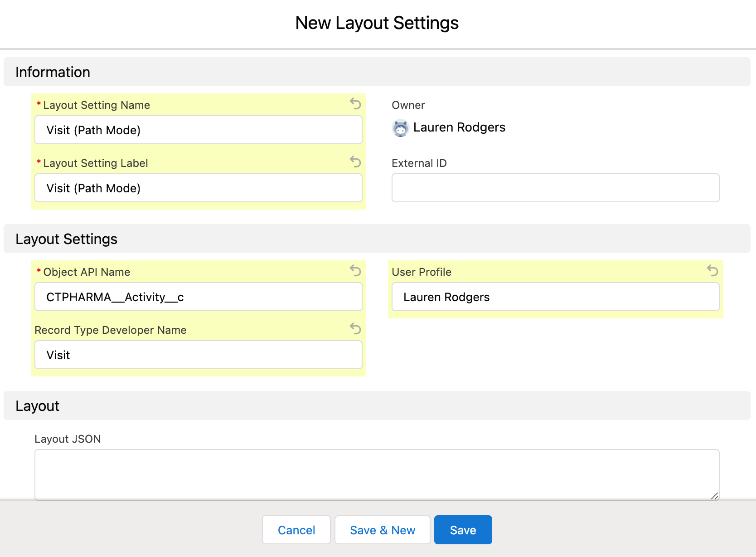The image size is (756, 557).
Task: Undo the User Profile selection
Action: pos(713,271)
